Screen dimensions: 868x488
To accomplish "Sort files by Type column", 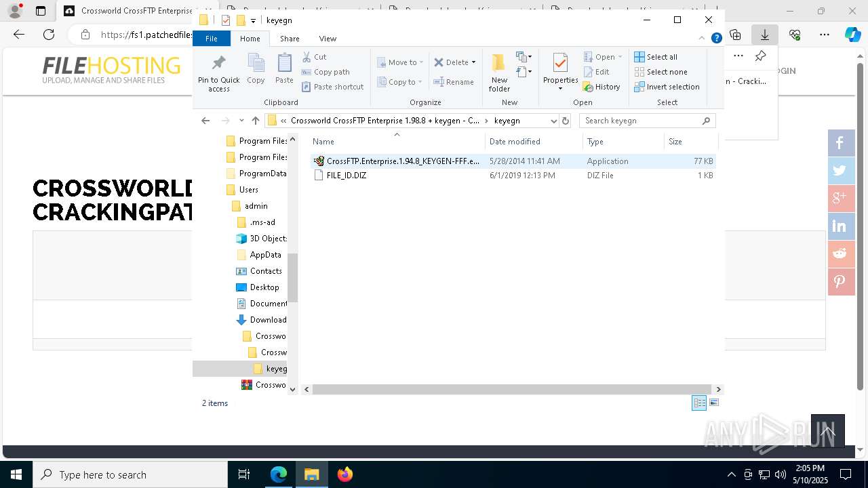I will coord(624,141).
